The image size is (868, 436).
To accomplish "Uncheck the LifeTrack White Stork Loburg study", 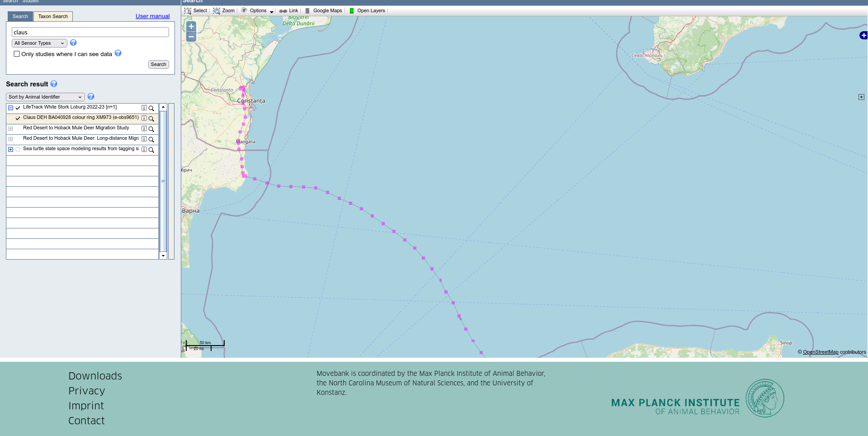I will tap(18, 108).
